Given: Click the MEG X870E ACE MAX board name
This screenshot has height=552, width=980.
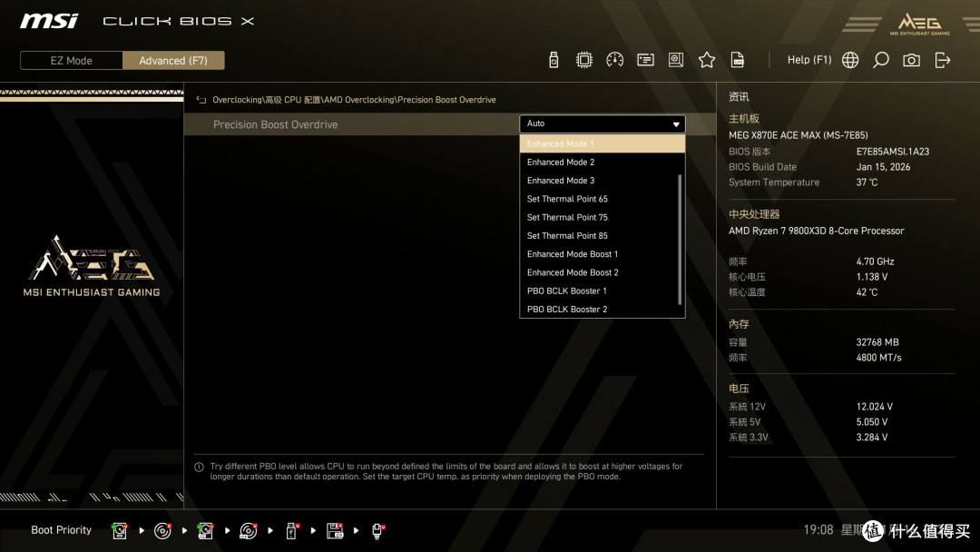Looking at the screenshot, I should pos(799,135).
